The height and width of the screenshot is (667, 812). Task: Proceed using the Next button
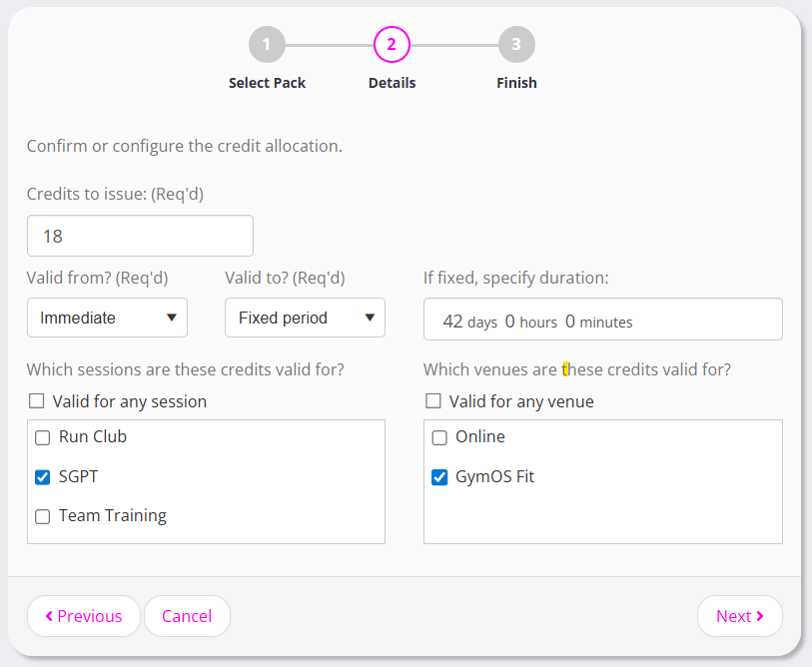click(739, 616)
